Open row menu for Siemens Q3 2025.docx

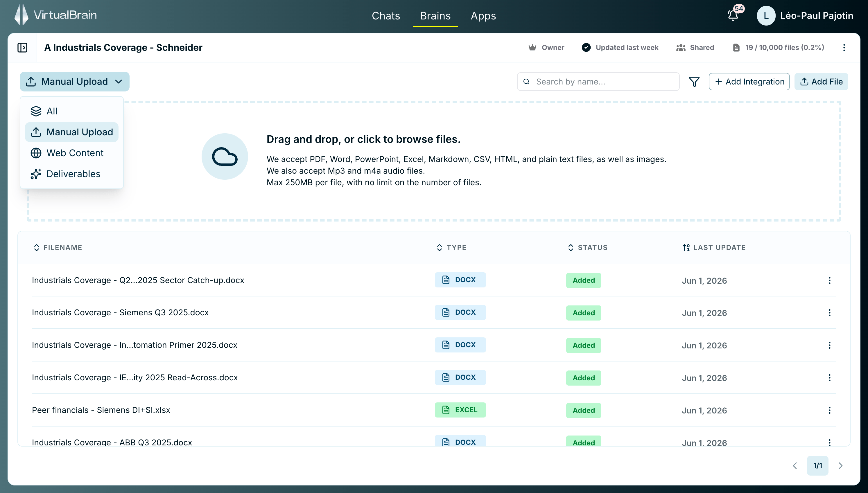coord(829,313)
